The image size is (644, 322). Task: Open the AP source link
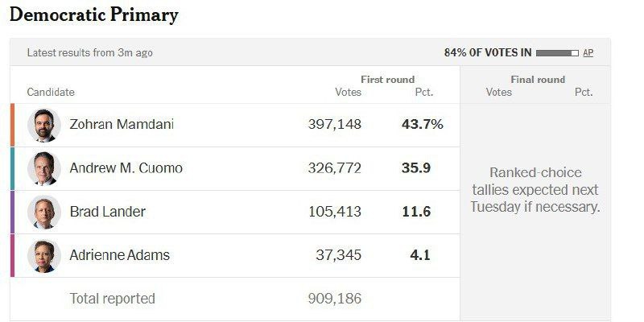[x=588, y=52]
